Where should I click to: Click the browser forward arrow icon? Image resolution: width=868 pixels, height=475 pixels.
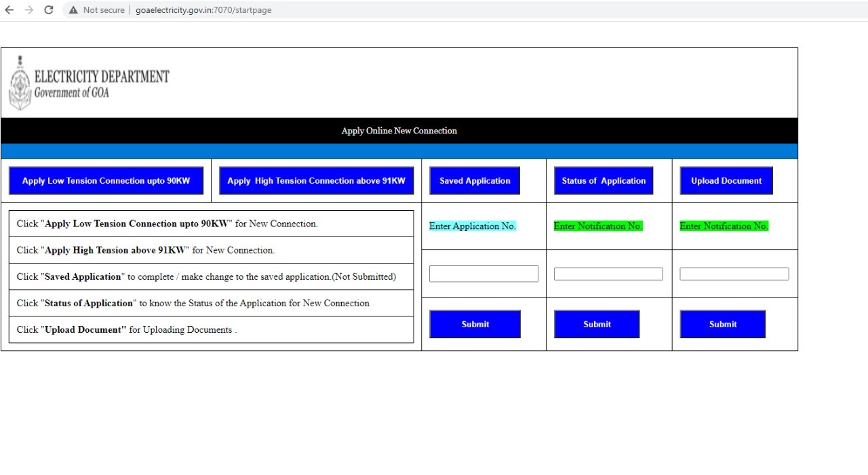(28, 10)
